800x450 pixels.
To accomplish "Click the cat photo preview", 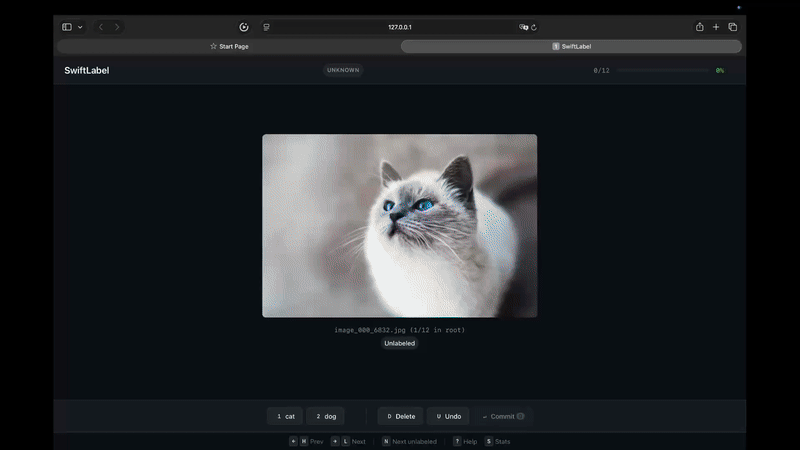I will [x=399, y=226].
